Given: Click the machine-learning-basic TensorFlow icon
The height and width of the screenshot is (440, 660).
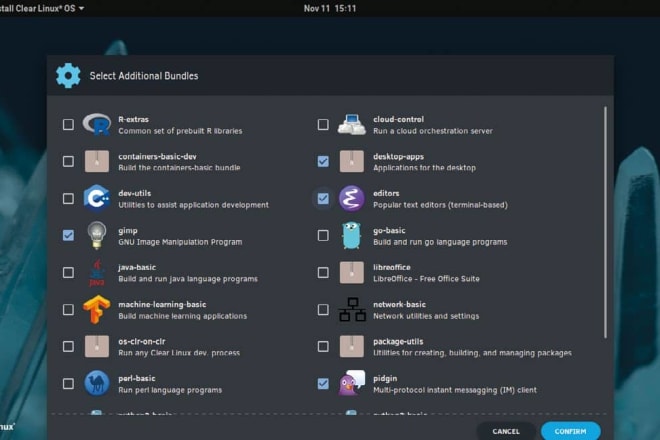Looking at the screenshot, I should click(x=97, y=309).
